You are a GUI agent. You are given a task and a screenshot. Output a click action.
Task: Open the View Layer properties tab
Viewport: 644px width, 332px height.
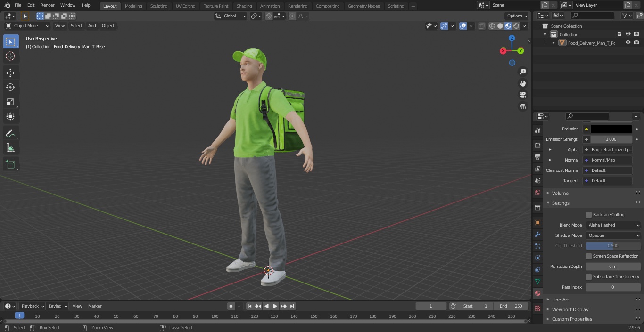click(x=537, y=169)
